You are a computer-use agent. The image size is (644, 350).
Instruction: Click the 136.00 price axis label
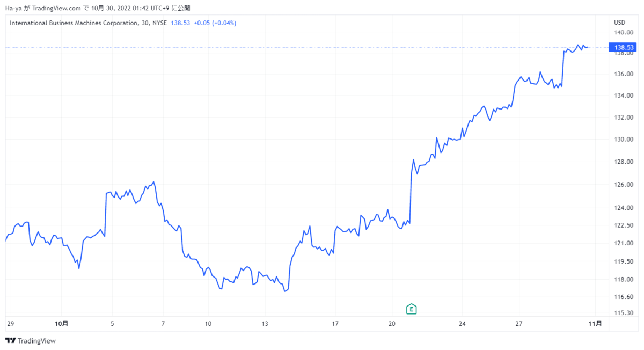(624, 74)
